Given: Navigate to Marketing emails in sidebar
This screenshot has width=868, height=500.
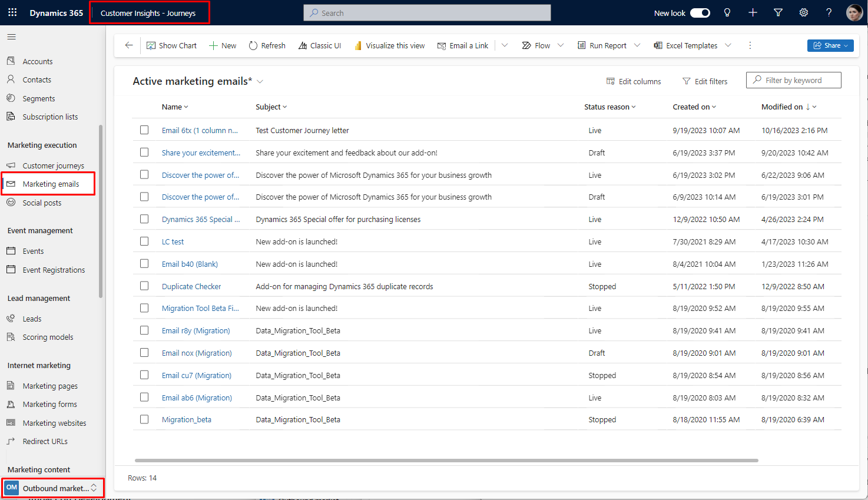Looking at the screenshot, I should coord(48,184).
